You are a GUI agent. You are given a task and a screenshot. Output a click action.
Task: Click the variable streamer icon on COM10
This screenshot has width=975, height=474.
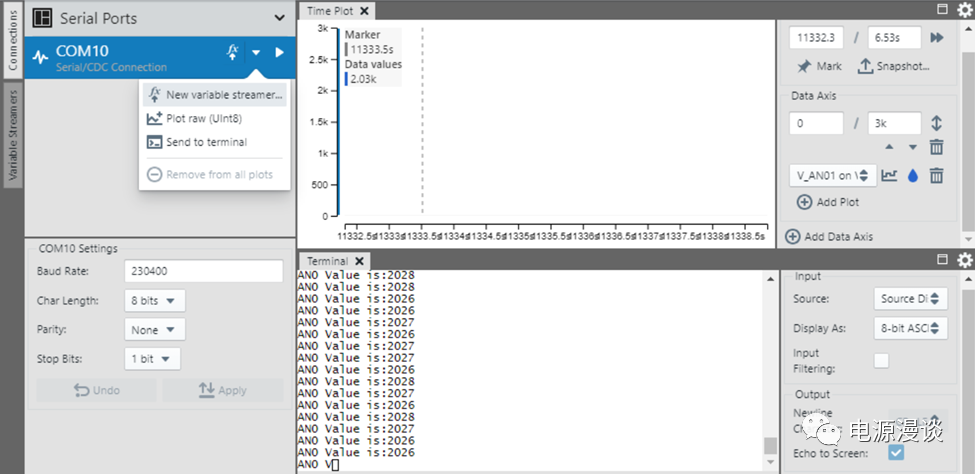click(233, 53)
